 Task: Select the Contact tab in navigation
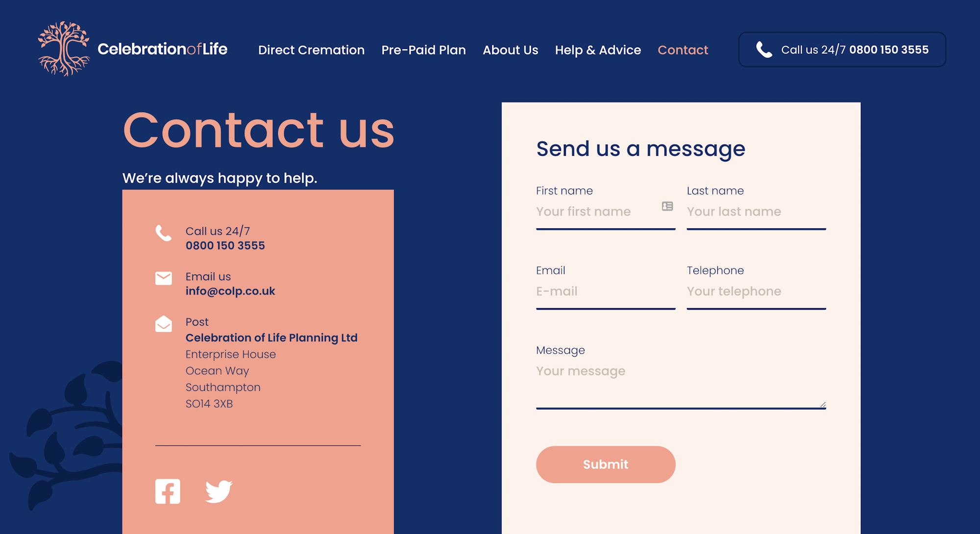(683, 49)
